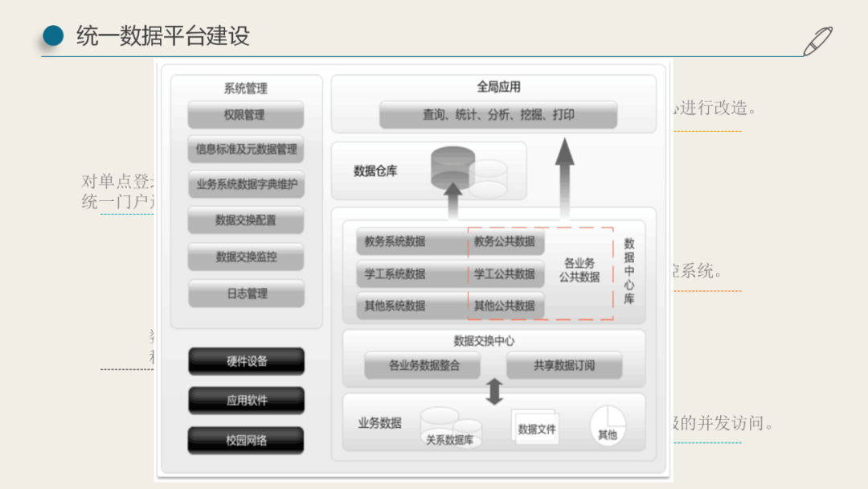This screenshot has width=868, height=489.
Task: Click the text 统一门户 on the left
Action: tap(116, 202)
